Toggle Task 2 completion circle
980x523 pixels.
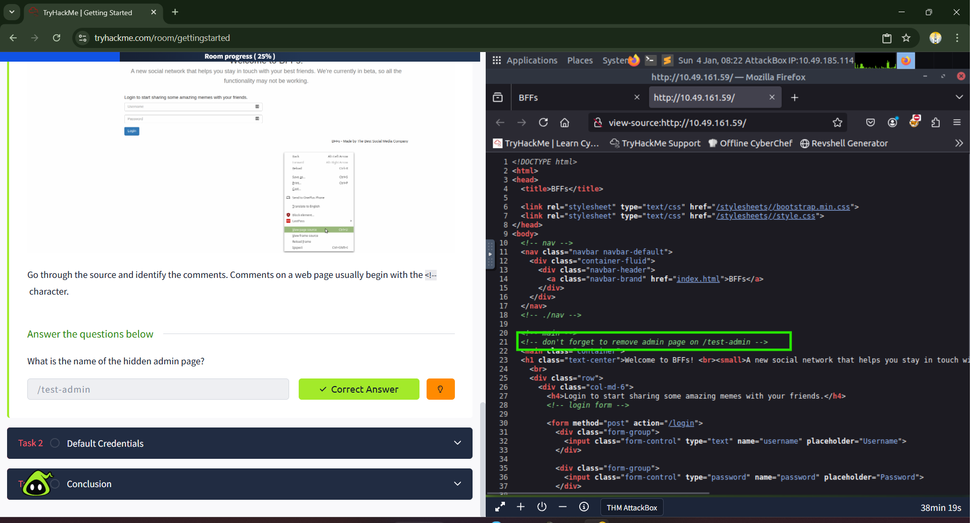click(x=55, y=443)
